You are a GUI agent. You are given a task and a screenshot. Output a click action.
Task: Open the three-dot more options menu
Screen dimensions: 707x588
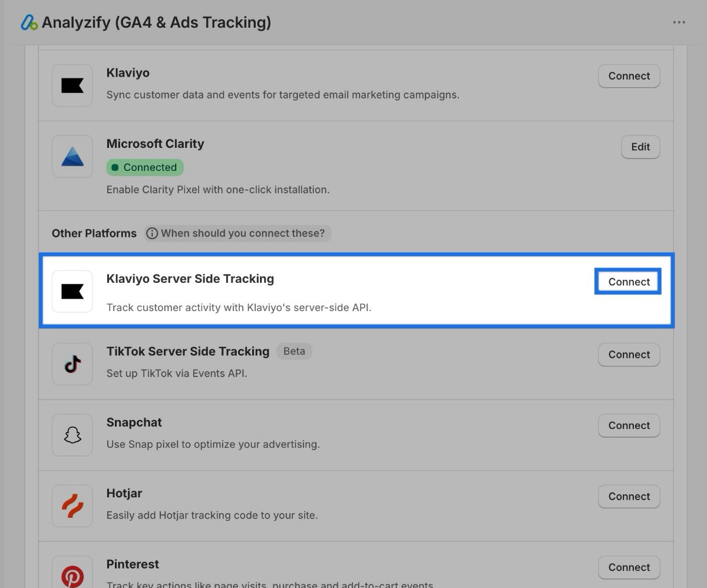click(679, 22)
